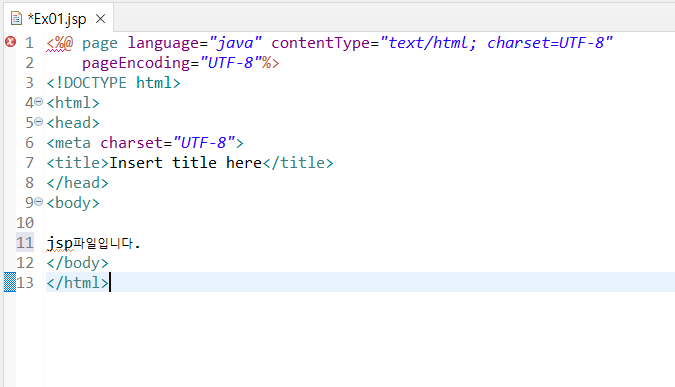This screenshot has height=387, width=675.
Task: Click the JSP file icon in tab
Action: [x=16, y=19]
